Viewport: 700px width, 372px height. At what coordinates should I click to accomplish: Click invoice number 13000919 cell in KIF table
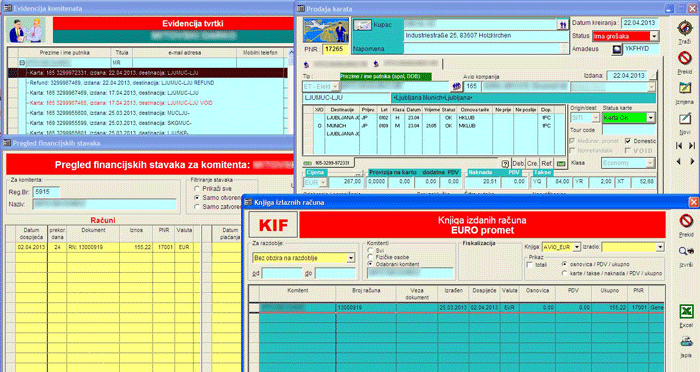pos(366,307)
